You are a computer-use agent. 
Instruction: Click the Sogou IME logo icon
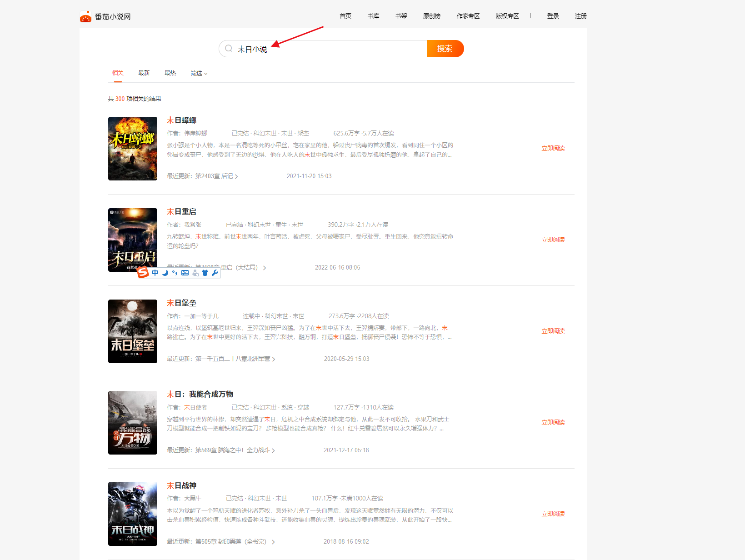(x=143, y=272)
